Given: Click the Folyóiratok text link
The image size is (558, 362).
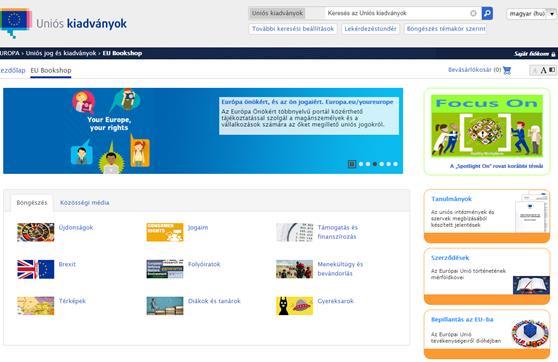Looking at the screenshot, I should (x=204, y=264).
